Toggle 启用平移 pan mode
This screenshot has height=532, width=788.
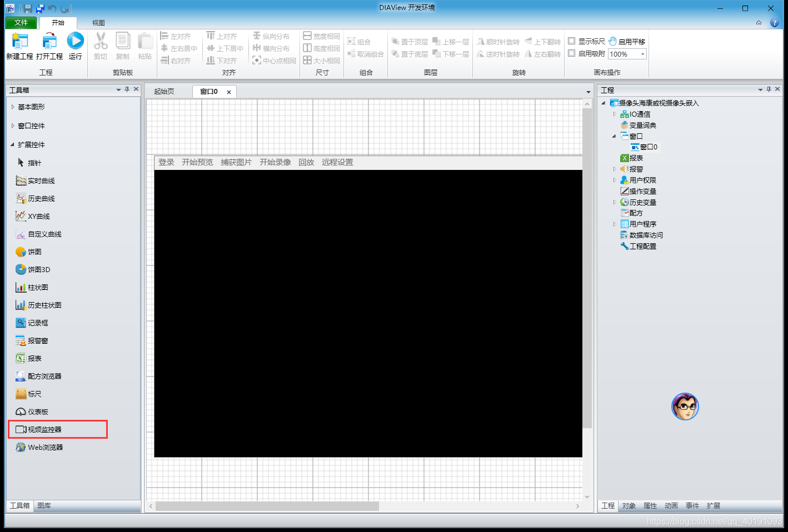point(627,41)
